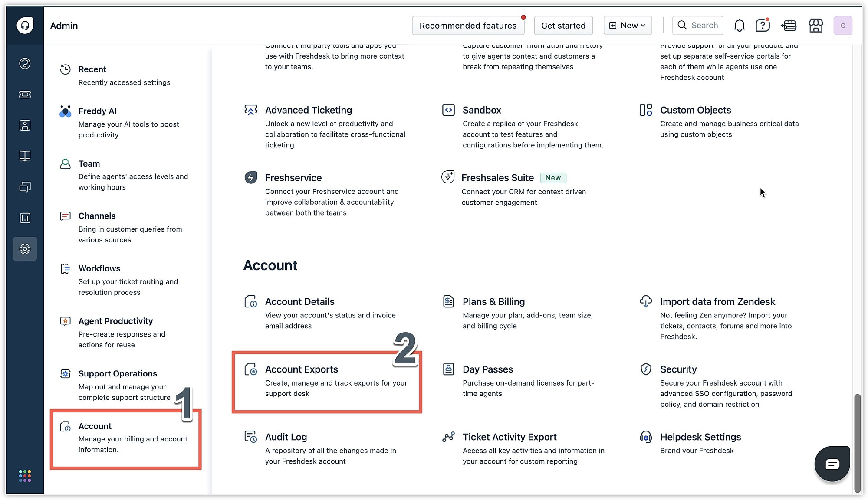Open the notifications bell icon
This screenshot has height=500, width=868.
pyautogui.click(x=739, y=26)
